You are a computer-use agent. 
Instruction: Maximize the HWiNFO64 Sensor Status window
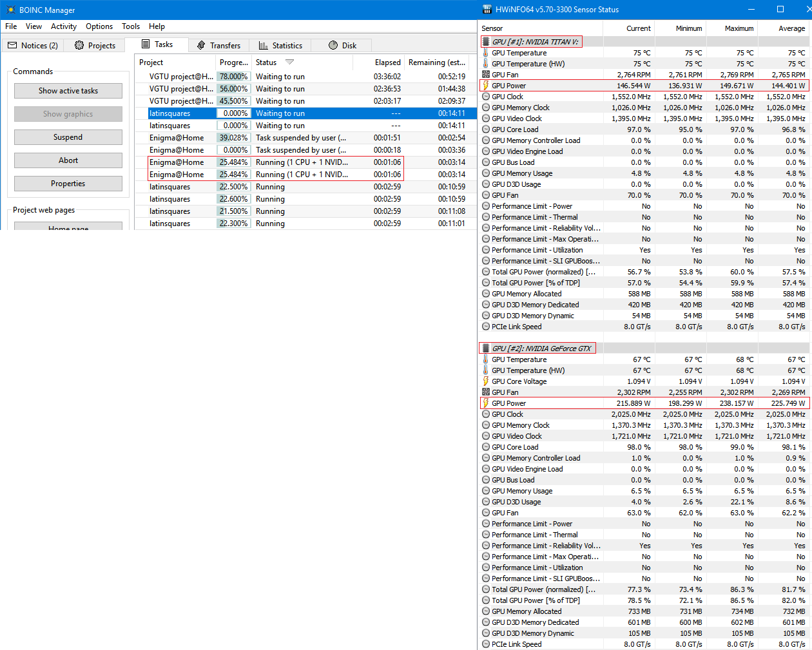[x=780, y=10]
